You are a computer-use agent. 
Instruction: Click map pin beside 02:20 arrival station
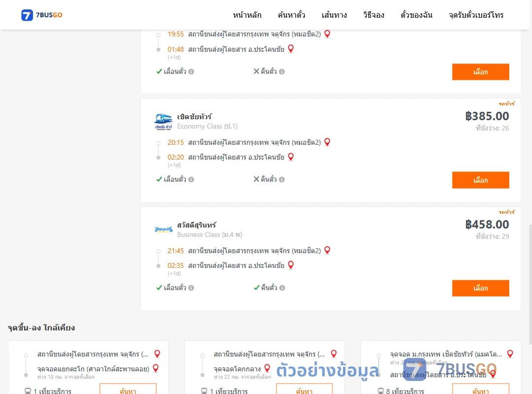[291, 157]
